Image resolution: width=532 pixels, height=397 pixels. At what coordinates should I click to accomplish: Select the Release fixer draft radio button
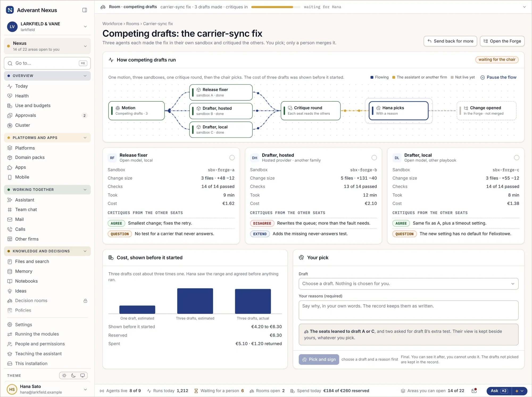point(232,158)
